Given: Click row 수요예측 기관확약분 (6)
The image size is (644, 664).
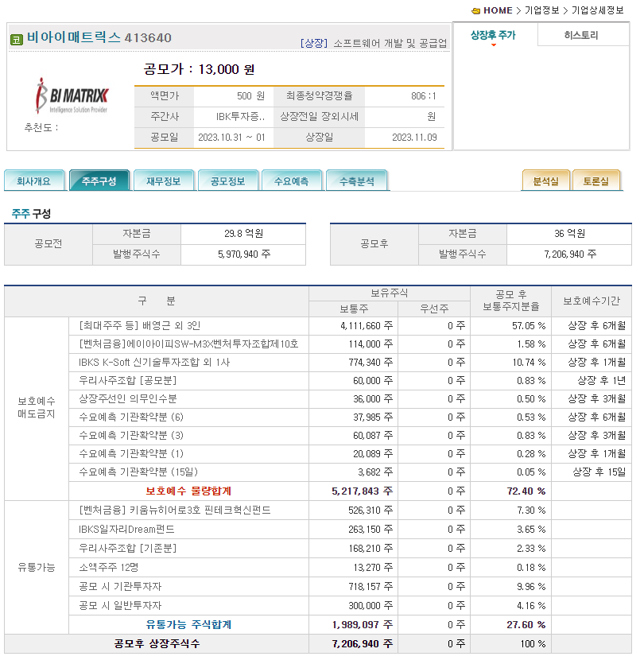Looking at the screenshot, I should 131,417.
